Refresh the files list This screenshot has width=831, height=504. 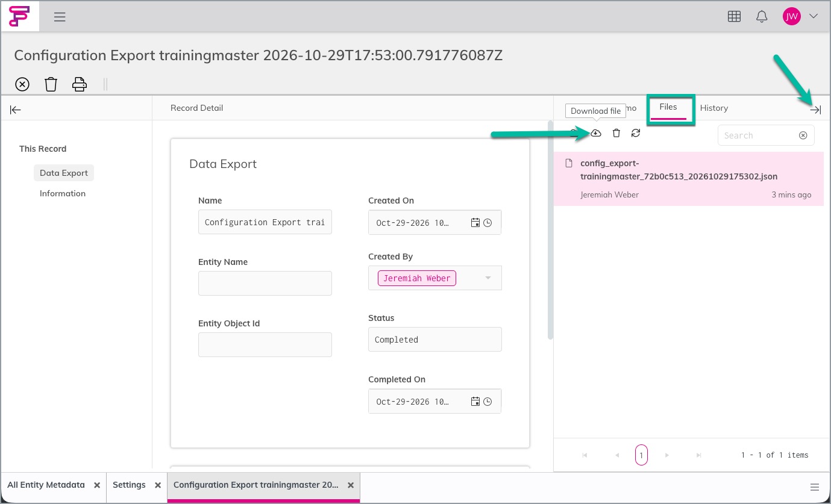coord(636,133)
